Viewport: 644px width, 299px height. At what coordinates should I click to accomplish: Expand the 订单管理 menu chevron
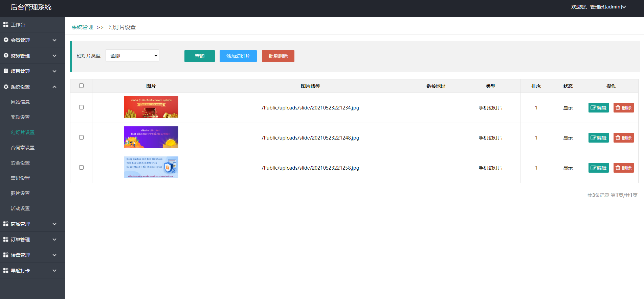54,240
